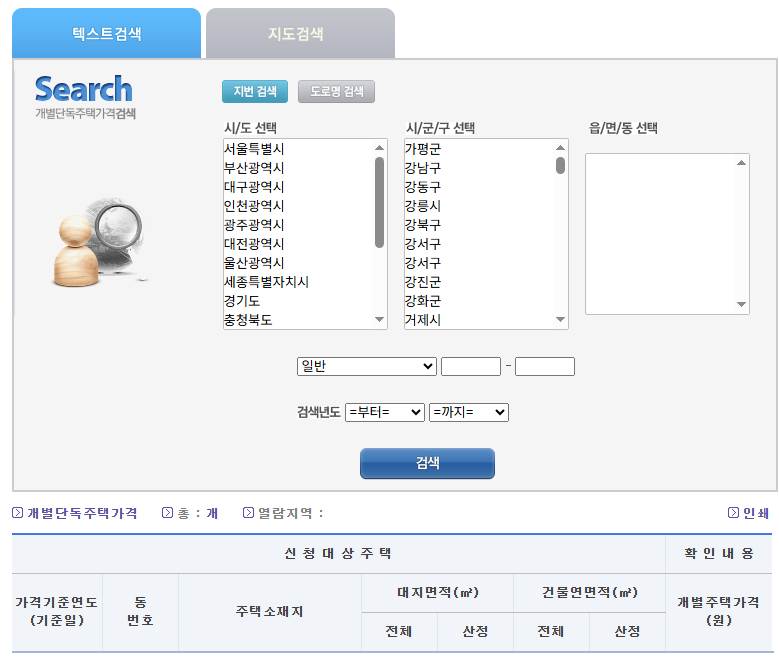Select 충청북도 in the 시/도 list
The width and height of the screenshot is (779, 665).
click(298, 319)
